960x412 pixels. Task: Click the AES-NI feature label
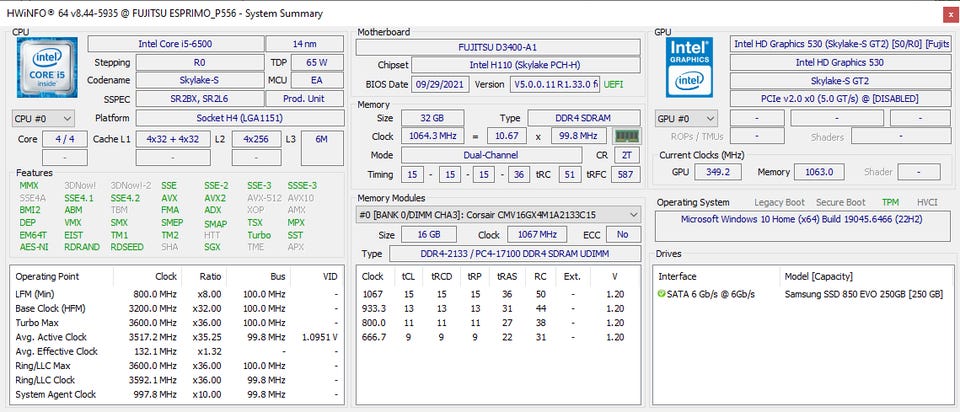[x=33, y=247]
